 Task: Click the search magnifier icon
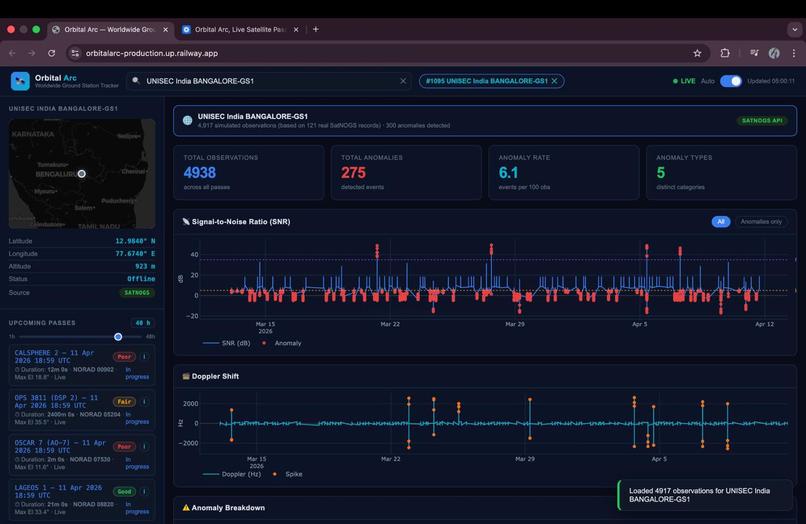coord(136,81)
